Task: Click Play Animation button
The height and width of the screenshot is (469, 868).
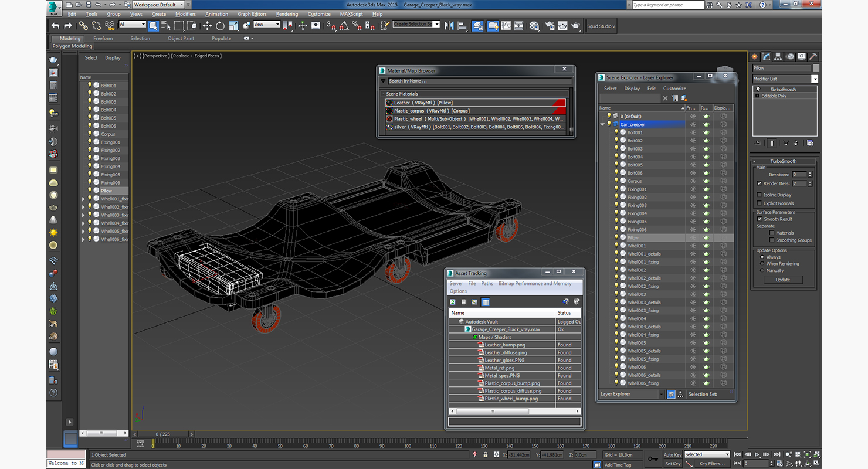Action: (x=757, y=454)
